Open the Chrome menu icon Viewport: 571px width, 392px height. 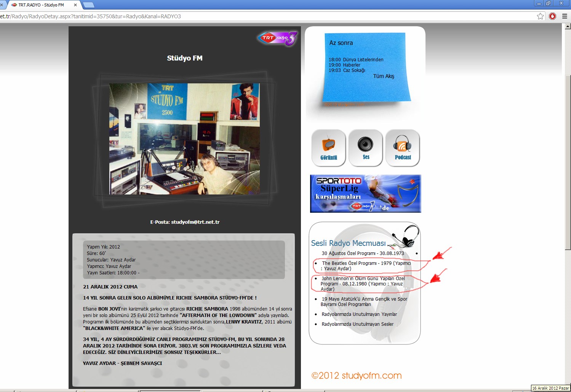pyautogui.click(x=565, y=16)
